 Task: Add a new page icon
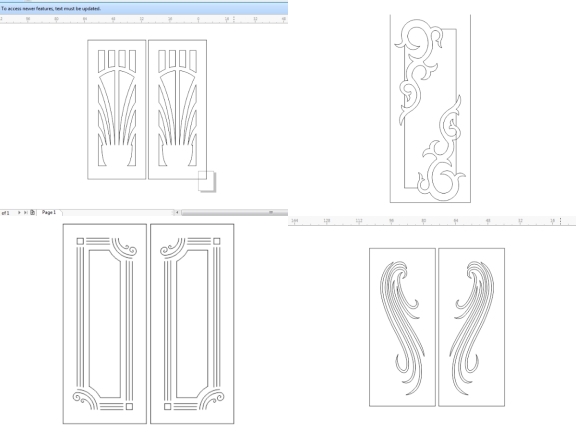[32, 212]
